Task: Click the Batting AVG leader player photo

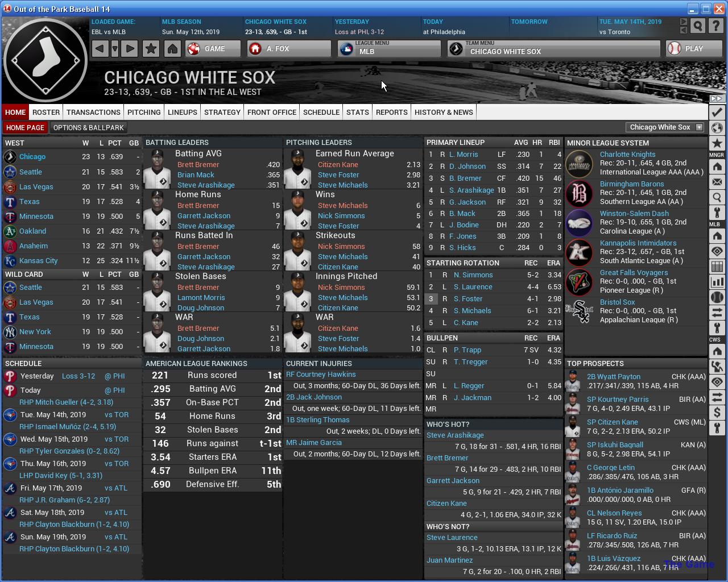Action: point(157,169)
